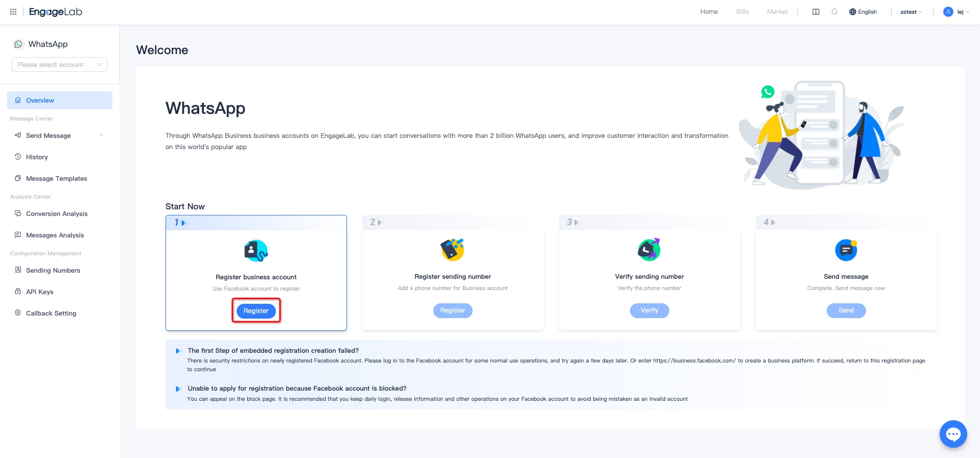The height and width of the screenshot is (458, 980).
Task: Click the Send message illustration icon
Action: click(x=846, y=250)
